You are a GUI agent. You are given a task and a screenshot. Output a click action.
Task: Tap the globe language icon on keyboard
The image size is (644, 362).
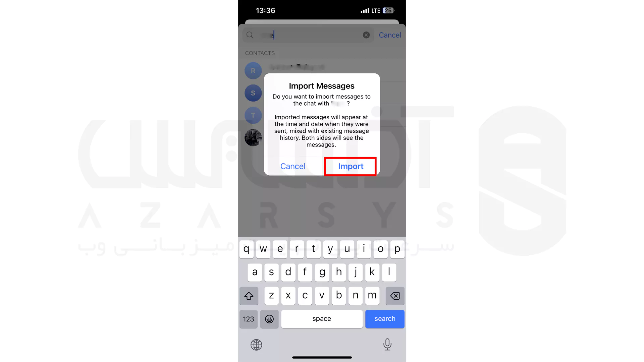pyautogui.click(x=256, y=344)
